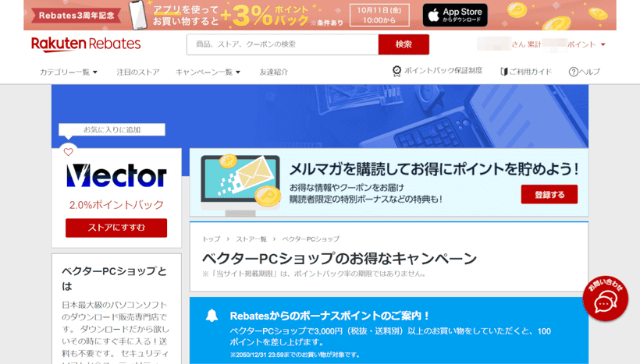Click the ご利用ガイド link text
This screenshot has height=364, width=640.
point(530,72)
